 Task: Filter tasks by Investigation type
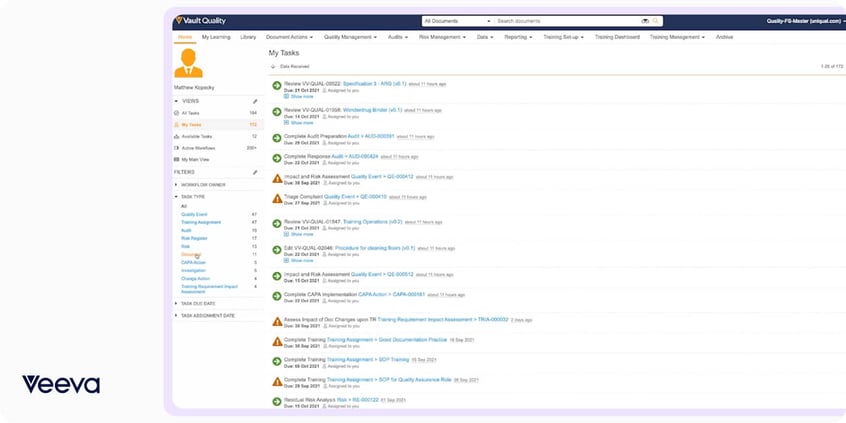[193, 271]
